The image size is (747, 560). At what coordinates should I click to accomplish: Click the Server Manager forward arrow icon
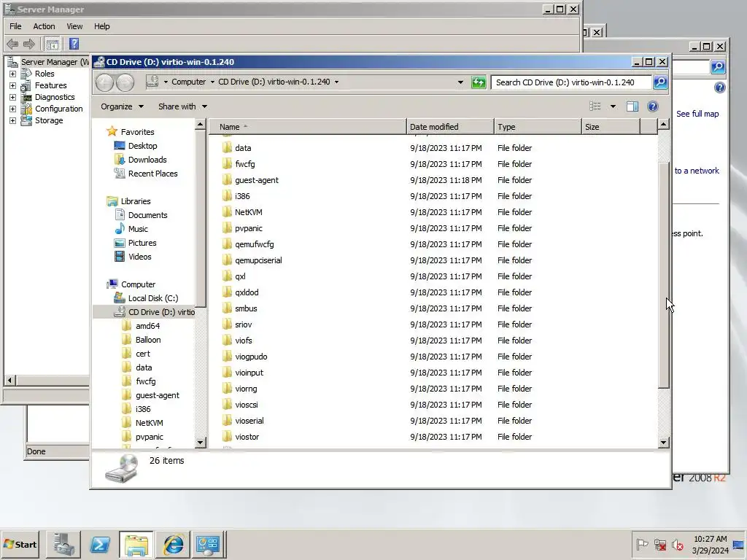[29, 44]
